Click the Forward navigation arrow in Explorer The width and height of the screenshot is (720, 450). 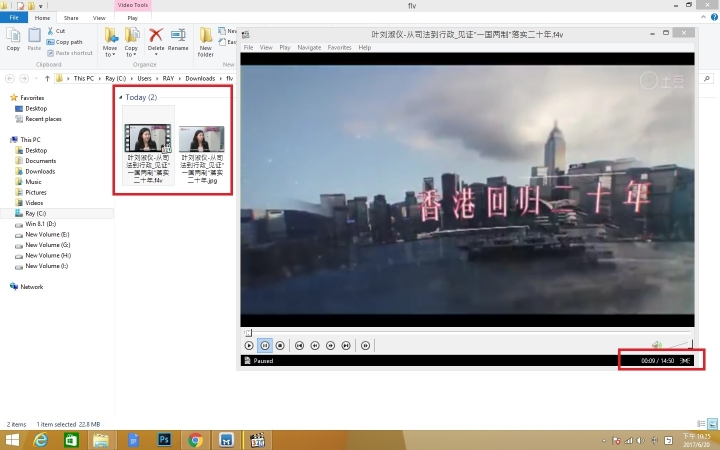click(24, 79)
